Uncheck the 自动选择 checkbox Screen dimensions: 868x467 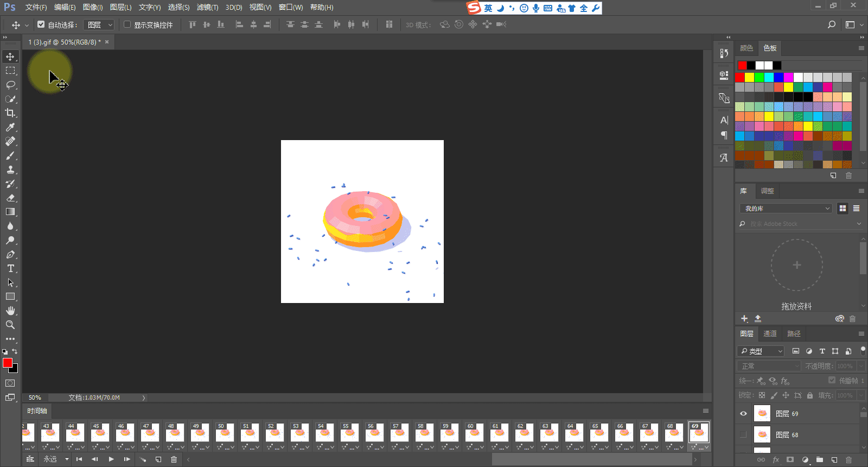point(41,24)
